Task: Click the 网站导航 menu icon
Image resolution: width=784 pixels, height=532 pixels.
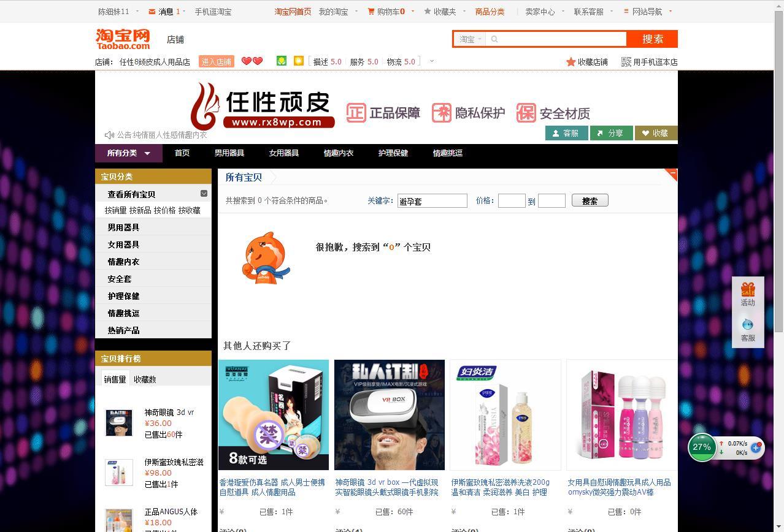Action: (x=626, y=11)
